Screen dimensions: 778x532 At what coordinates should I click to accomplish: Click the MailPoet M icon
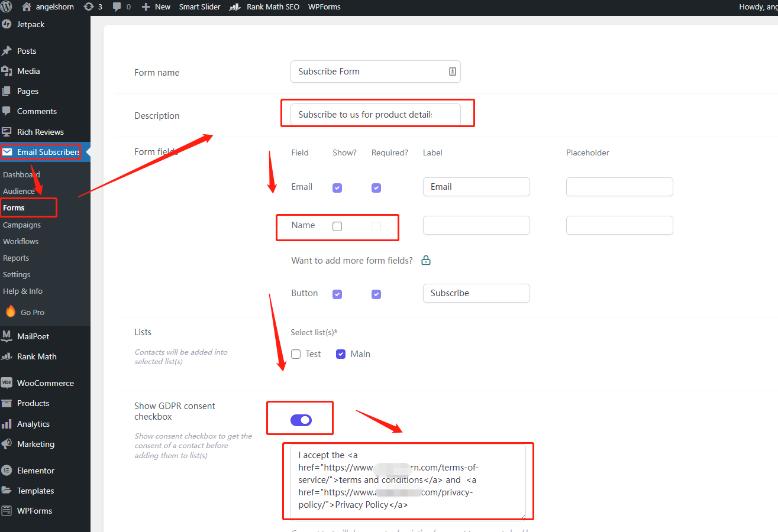pos(7,336)
